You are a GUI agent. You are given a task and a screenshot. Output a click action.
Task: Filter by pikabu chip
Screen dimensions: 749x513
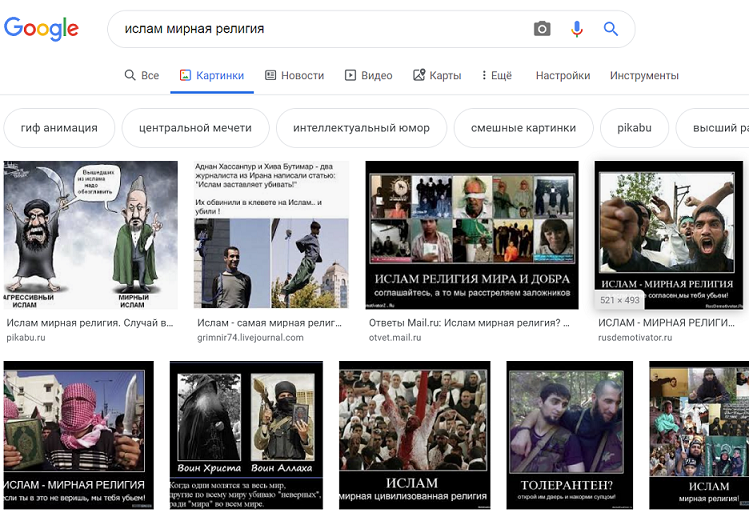tap(634, 128)
